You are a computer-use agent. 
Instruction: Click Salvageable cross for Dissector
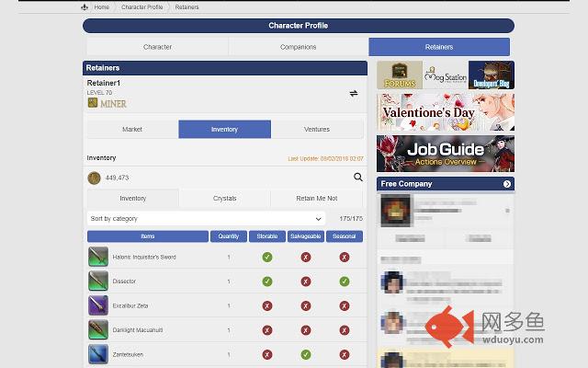[x=306, y=282]
